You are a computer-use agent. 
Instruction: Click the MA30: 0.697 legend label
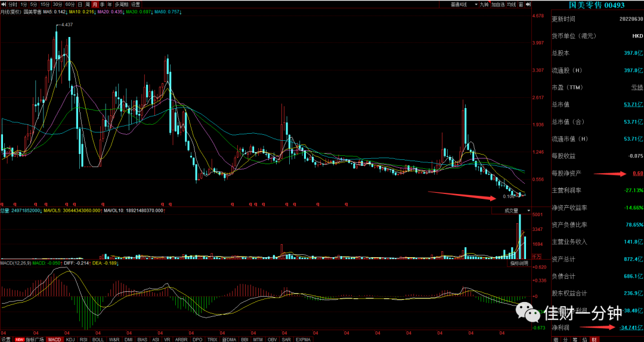[x=139, y=12]
